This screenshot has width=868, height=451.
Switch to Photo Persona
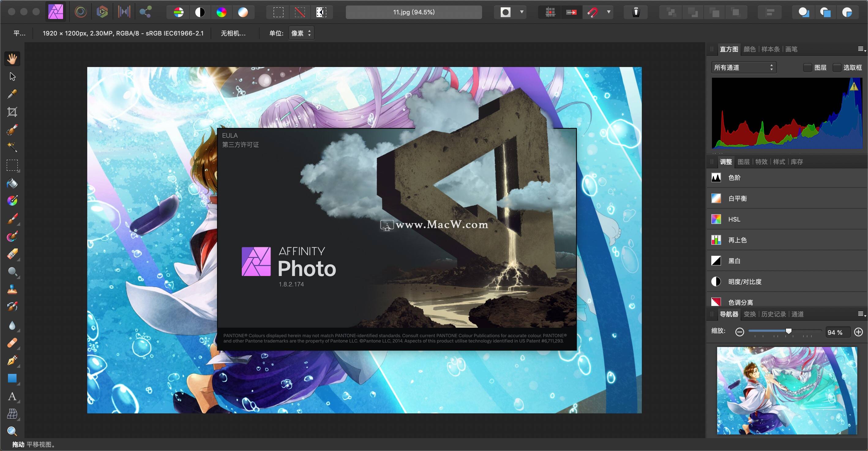[56, 12]
